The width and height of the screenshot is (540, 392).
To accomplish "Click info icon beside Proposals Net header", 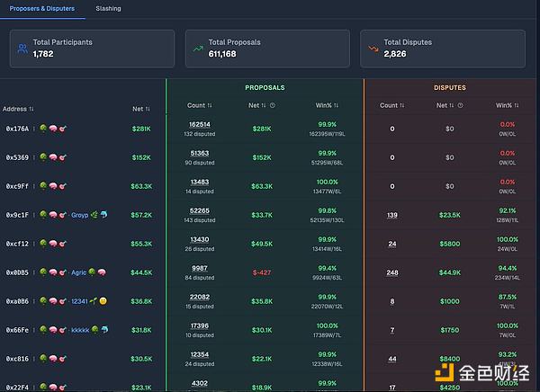I will pyautogui.click(x=272, y=105).
